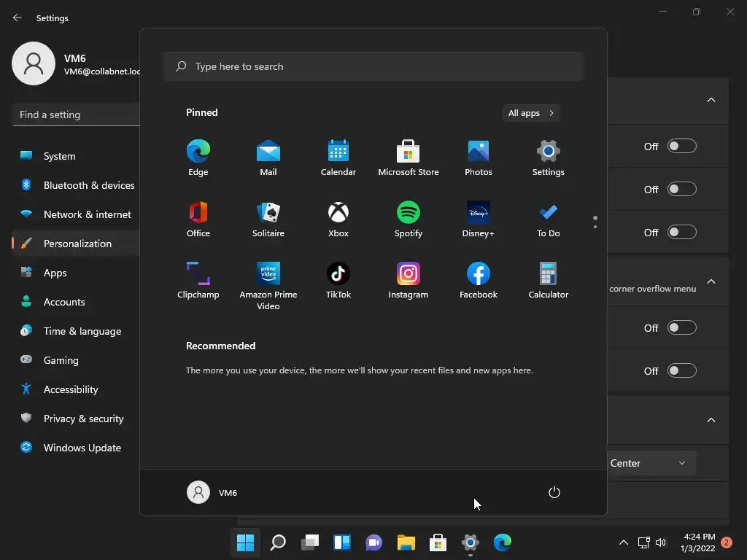
Task: Open the VM6 user account menu in Start
Action: point(212,492)
